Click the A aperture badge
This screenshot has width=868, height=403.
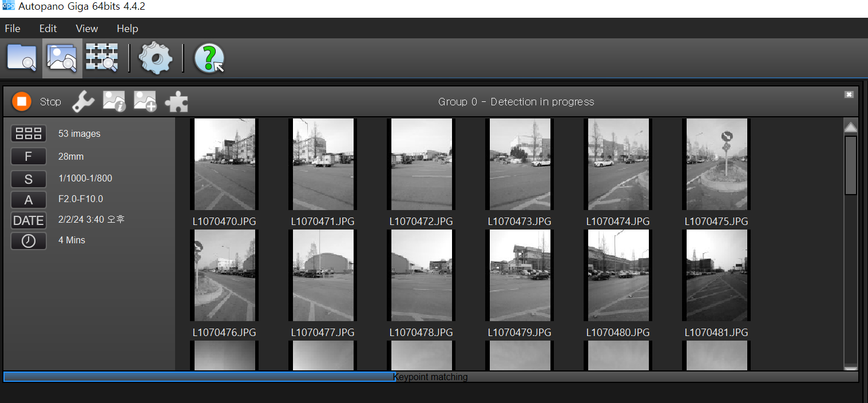[29, 200]
